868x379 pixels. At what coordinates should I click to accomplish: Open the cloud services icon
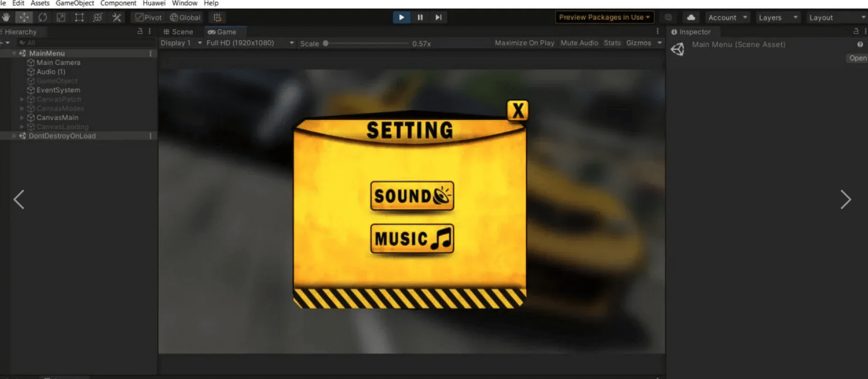(x=691, y=18)
